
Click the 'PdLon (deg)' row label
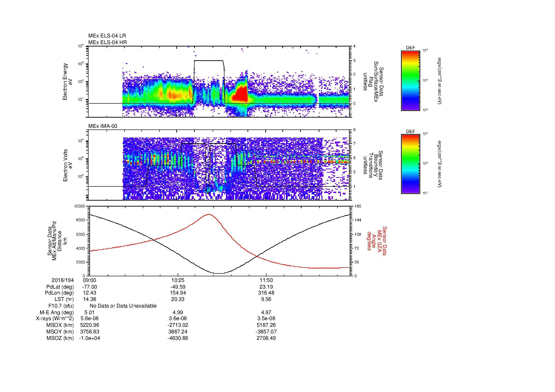click(x=59, y=293)
